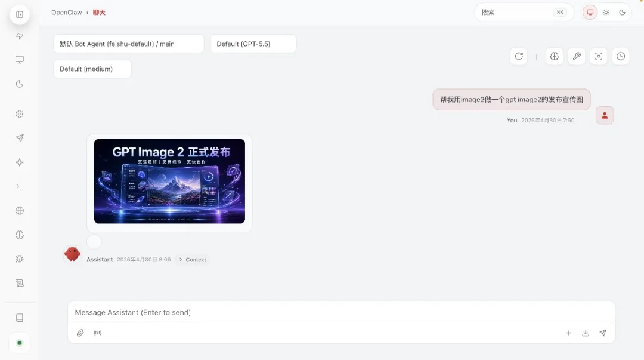Toggle the sidebar collapse icon
644x360 pixels.
point(19,14)
